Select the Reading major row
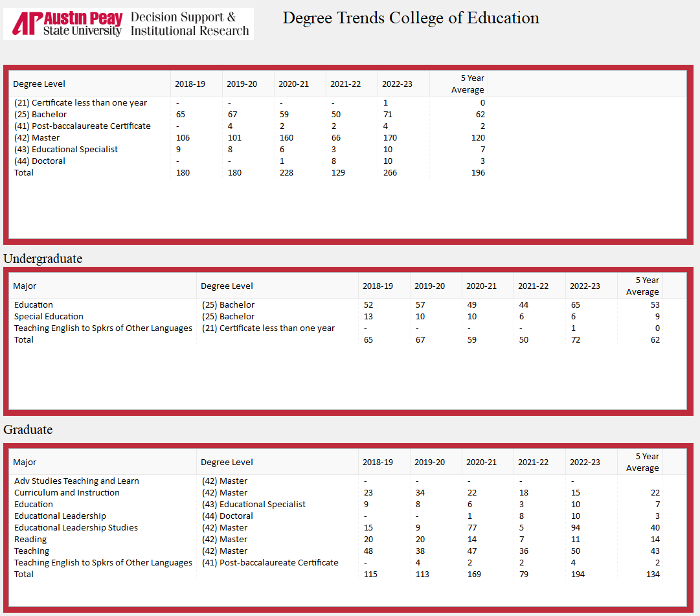Viewport: 700px width, 616px height. (30, 540)
